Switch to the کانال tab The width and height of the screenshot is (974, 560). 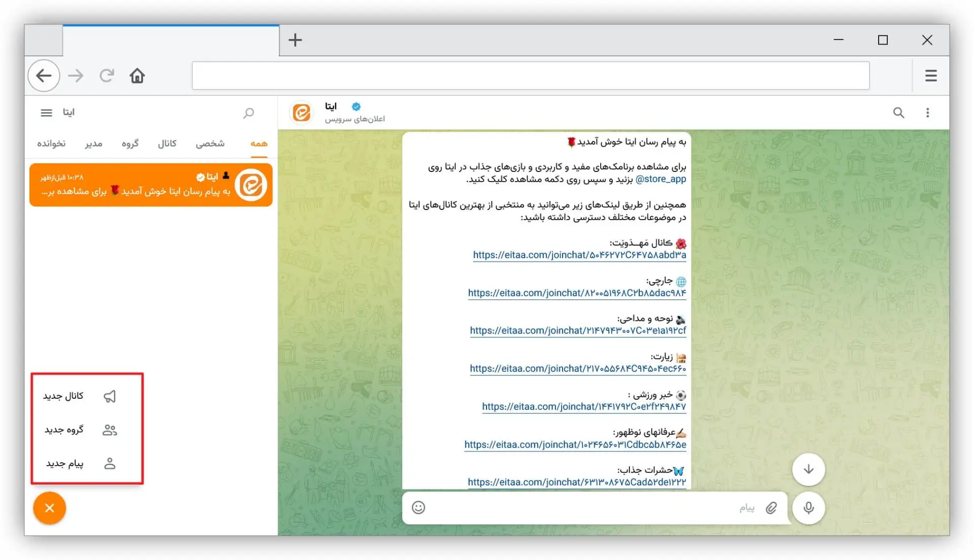(x=167, y=144)
